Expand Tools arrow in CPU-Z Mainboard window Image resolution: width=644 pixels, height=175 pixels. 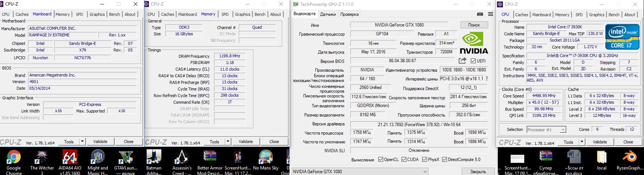pos(82,142)
